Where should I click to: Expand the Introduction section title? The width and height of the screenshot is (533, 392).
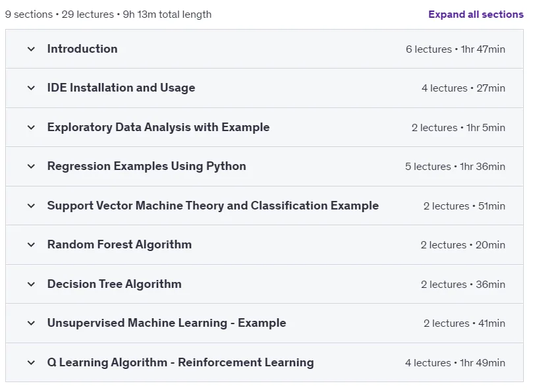(82, 49)
